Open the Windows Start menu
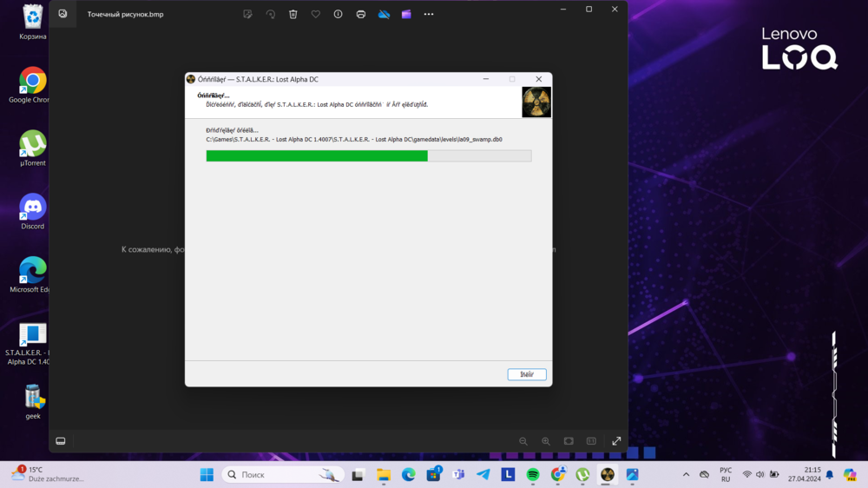Screen dimensions: 868x488 (x=207, y=475)
